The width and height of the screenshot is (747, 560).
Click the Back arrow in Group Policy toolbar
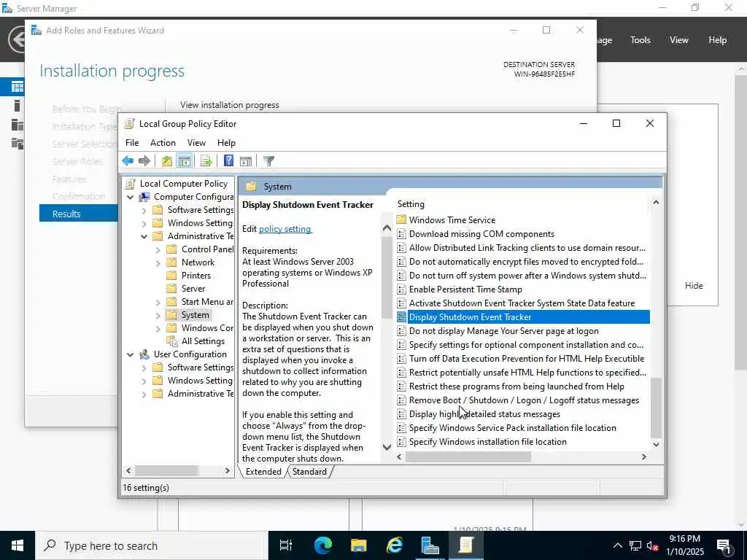[128, 161]
